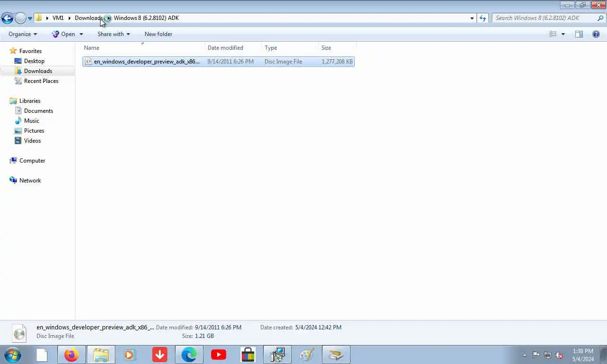Open the colorful shopping bag taskbar icon
Image resolution: width=607 pixels, height=364 pixels.
click(248, 355)
